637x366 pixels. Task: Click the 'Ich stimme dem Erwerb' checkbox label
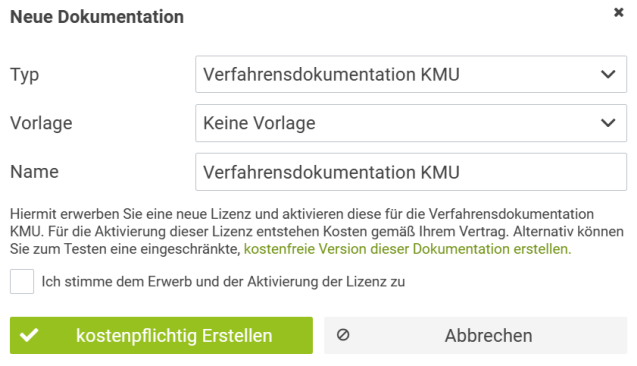[223, 282]
